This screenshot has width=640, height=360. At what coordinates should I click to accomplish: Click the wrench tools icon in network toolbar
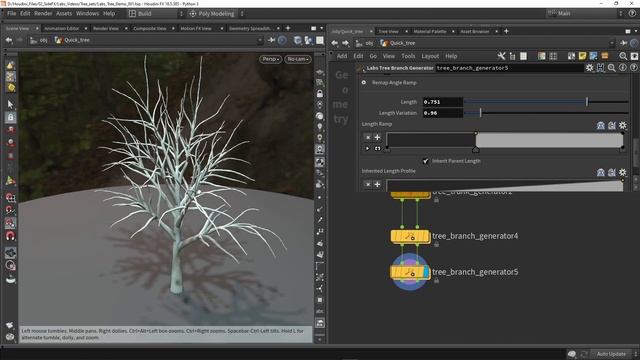[x=501, y=56]
